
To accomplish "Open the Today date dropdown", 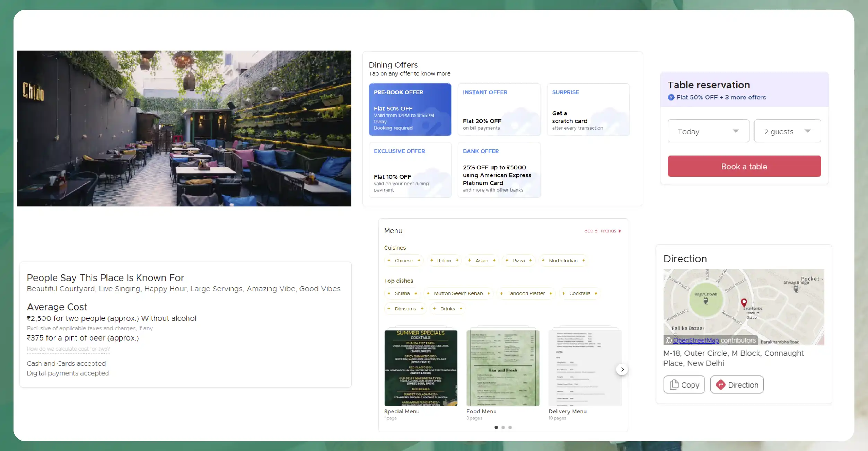I will [708, 131].
